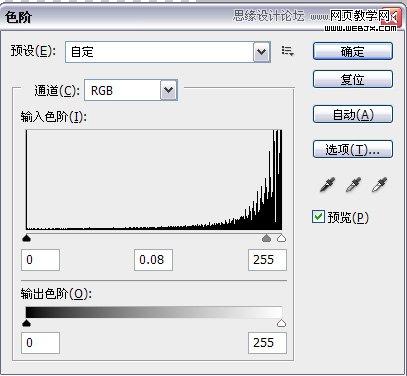Click the 确定 OK button
Viewport: 407px width, 376px height.
pyautogui.click(x=353, y=51)
